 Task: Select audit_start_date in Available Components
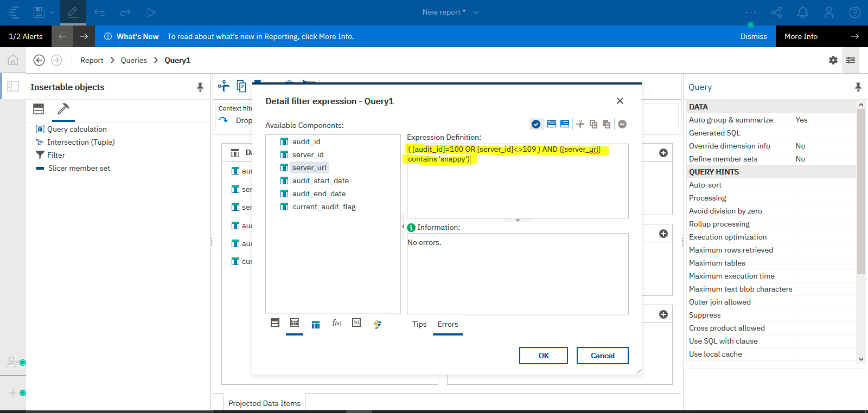tap(320, 180)
